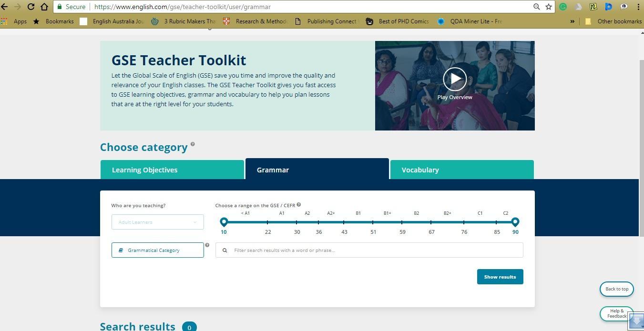The height and width of the screenshot is (331, 644).
Task: Go to the browser home page
Action: [44, 7]
